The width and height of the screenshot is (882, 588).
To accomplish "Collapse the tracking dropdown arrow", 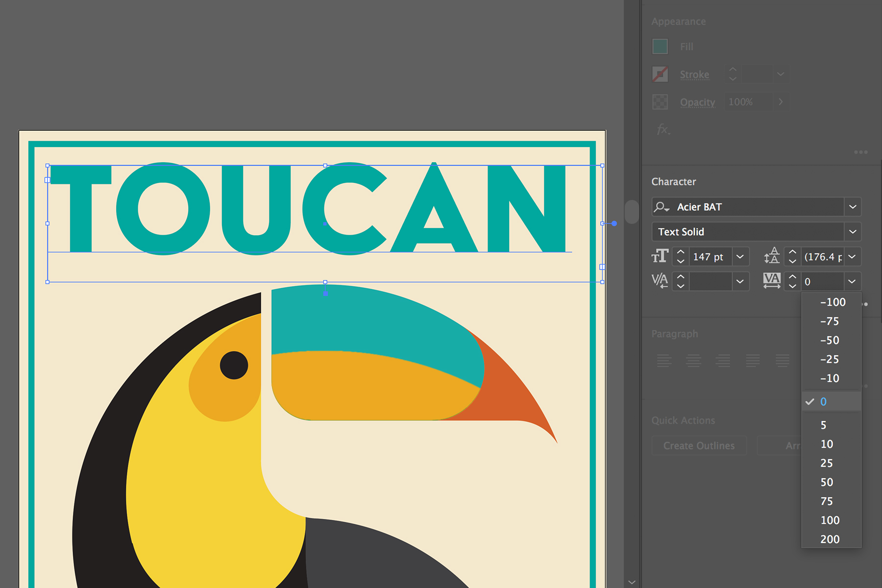I will point(852,282).
